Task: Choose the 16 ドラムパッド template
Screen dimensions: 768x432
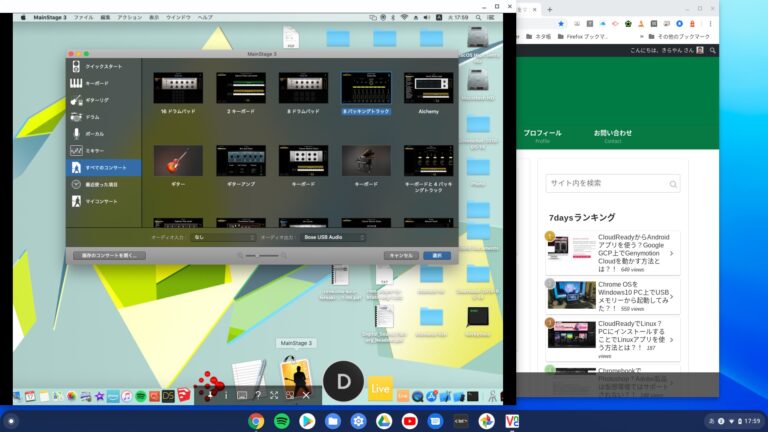Action: [178, 93]
